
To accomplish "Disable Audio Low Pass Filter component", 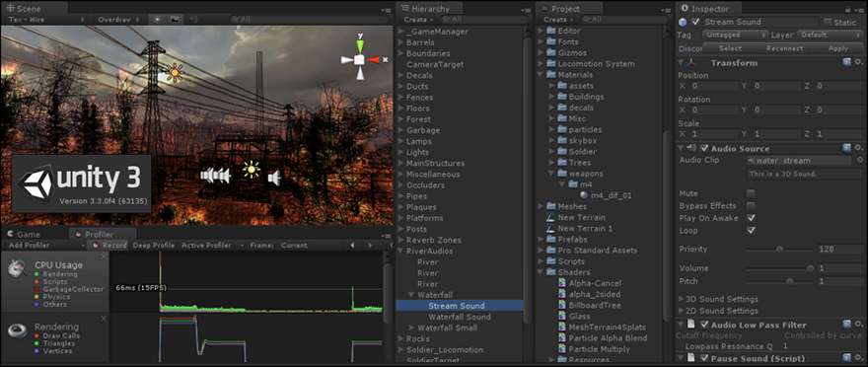I will tap(704, 325).
